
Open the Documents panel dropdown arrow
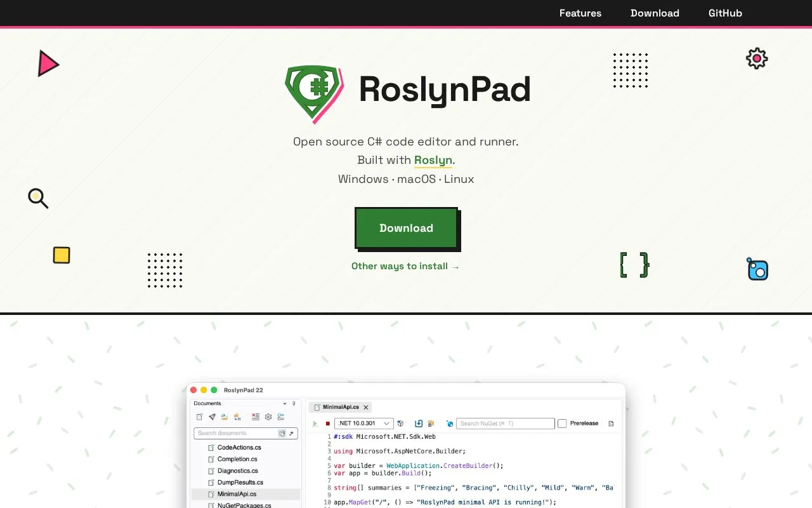click(x=285, y=404)
